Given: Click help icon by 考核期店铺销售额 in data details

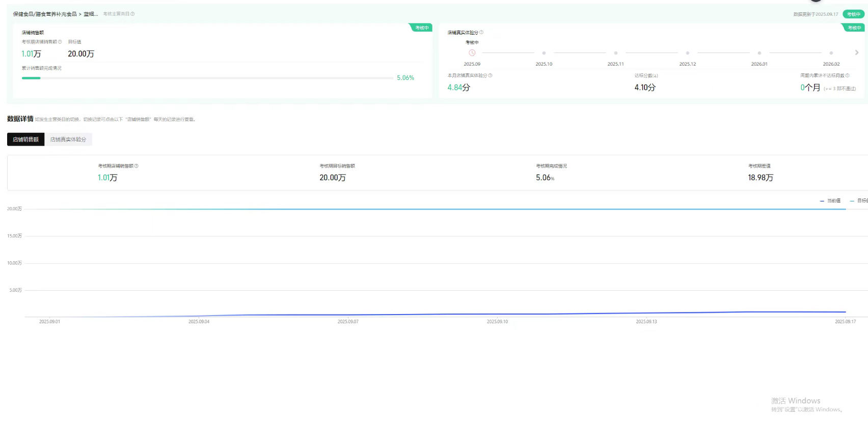Looking at the screenshot, I should coord(137,166).
